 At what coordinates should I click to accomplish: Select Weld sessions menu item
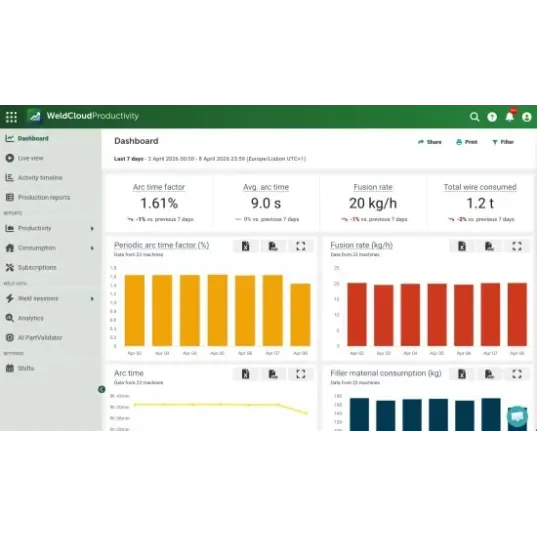point(38,298)
